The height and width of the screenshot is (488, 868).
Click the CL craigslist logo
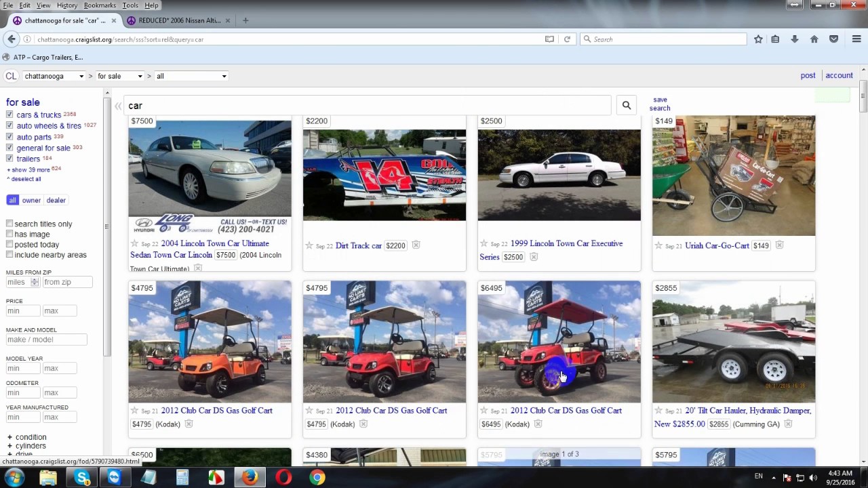[11, 76]
